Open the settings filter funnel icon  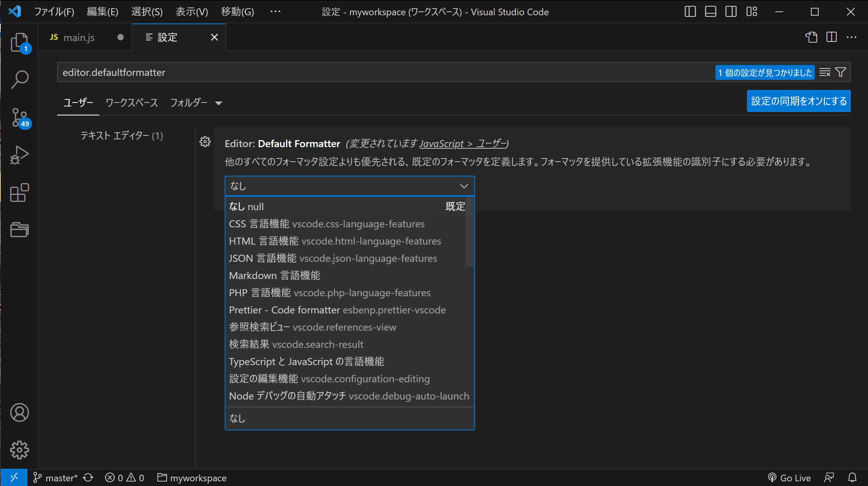(x=841, y=72)
